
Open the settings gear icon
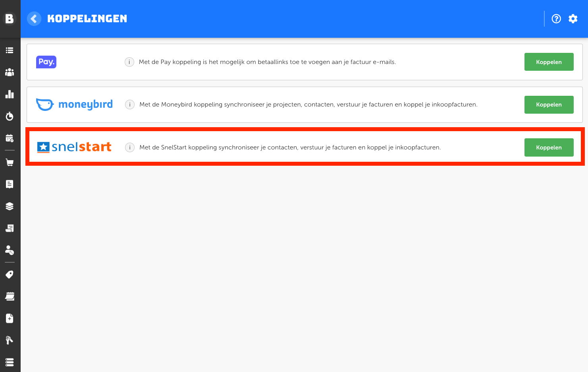coord(573,19)
